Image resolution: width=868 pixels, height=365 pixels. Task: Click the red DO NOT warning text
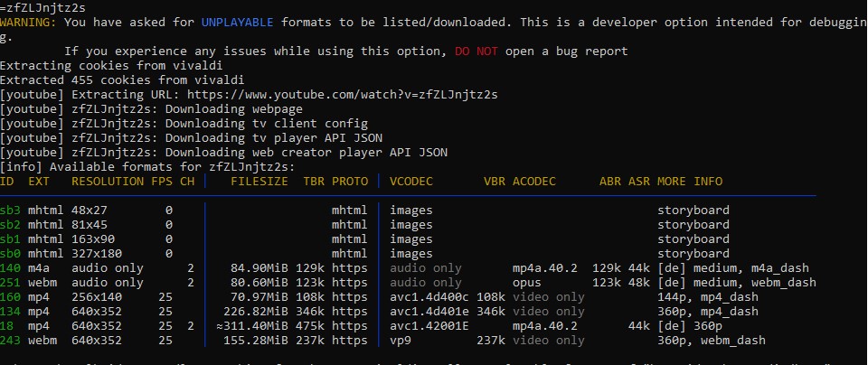click(476, 51)
